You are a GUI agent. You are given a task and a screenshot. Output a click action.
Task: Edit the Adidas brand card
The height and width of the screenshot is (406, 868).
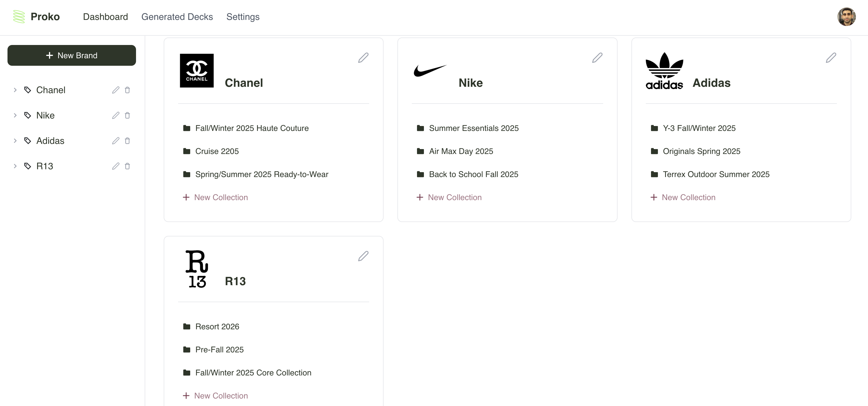[x=831, y=58]
